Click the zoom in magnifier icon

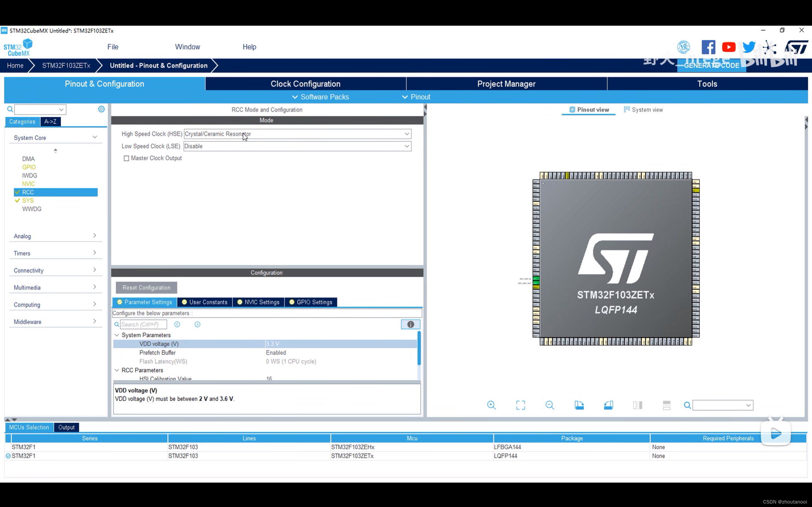[491, 405]
